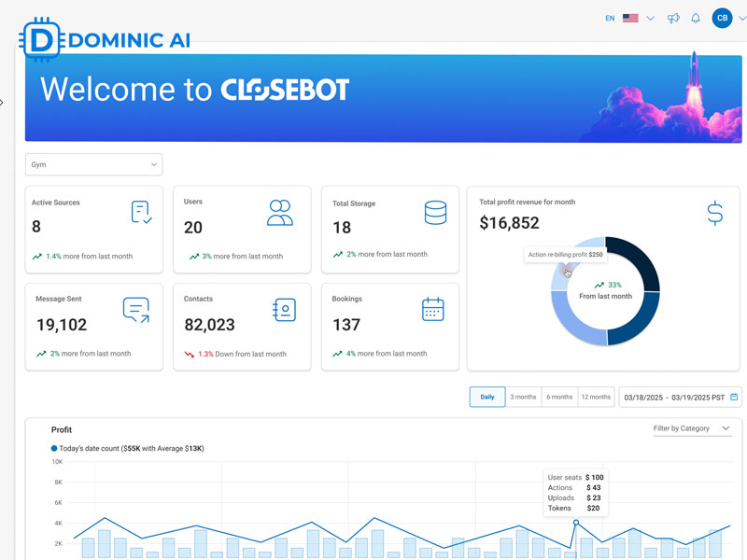Click the Contacts address book icon

283,308
